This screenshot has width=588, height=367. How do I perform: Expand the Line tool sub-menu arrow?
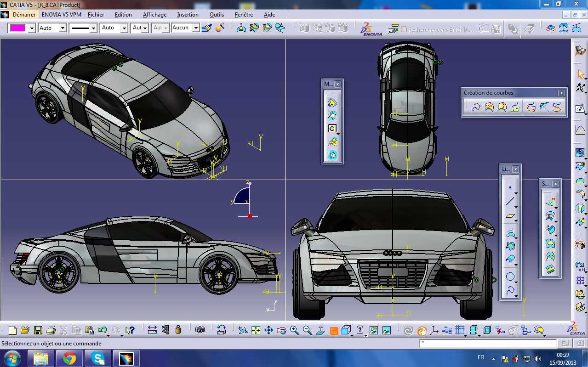[x=516, y=208]
